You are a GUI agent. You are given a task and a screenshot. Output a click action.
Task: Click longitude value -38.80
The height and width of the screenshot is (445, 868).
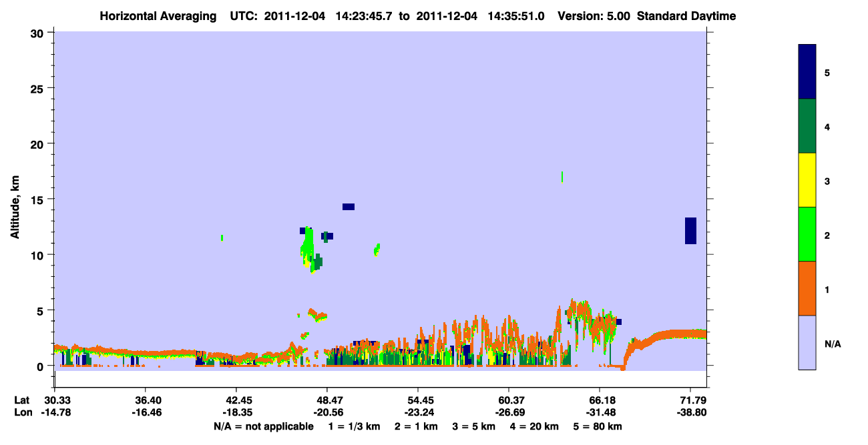pos(690,413)
